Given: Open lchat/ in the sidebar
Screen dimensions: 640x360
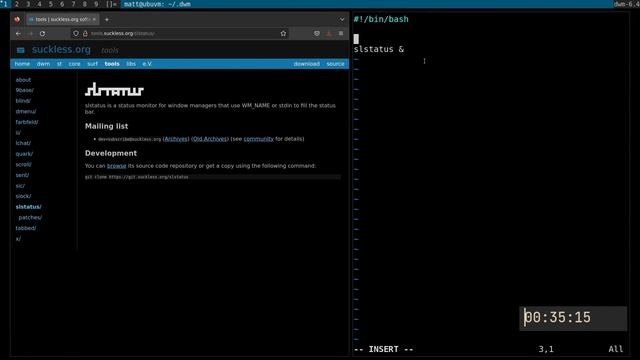Looking at the screenshot, I should click(x=23, y=143).
